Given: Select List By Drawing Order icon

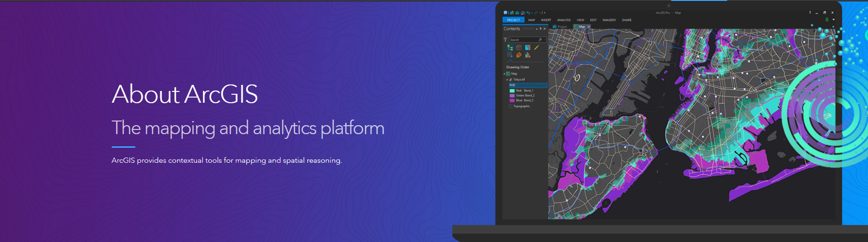Looking at the screenshot, I should point(510,47).
